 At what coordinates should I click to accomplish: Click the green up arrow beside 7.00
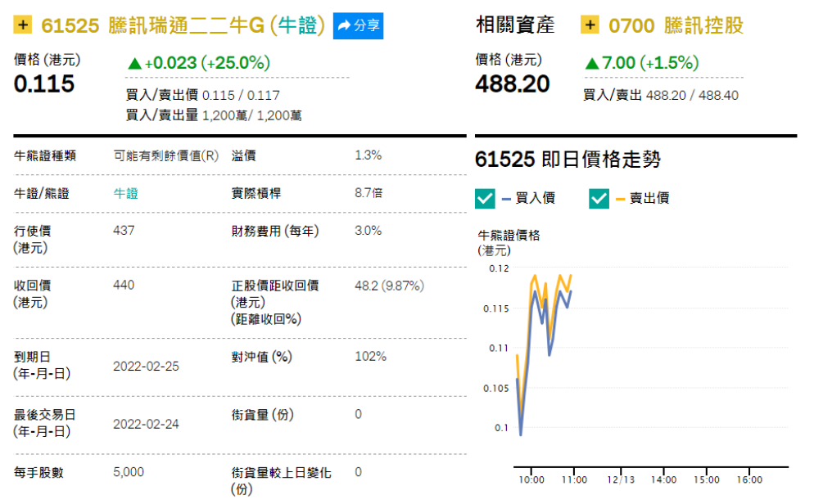coord(592,64)
